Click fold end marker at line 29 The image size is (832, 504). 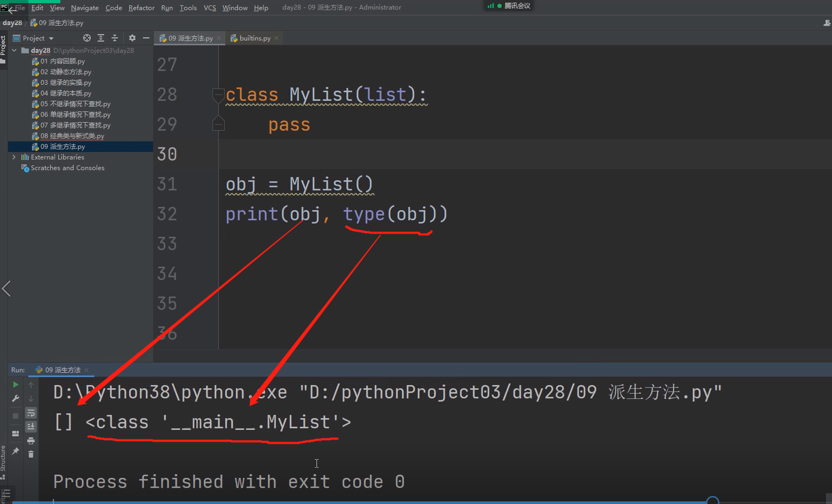tap(218, 123)
